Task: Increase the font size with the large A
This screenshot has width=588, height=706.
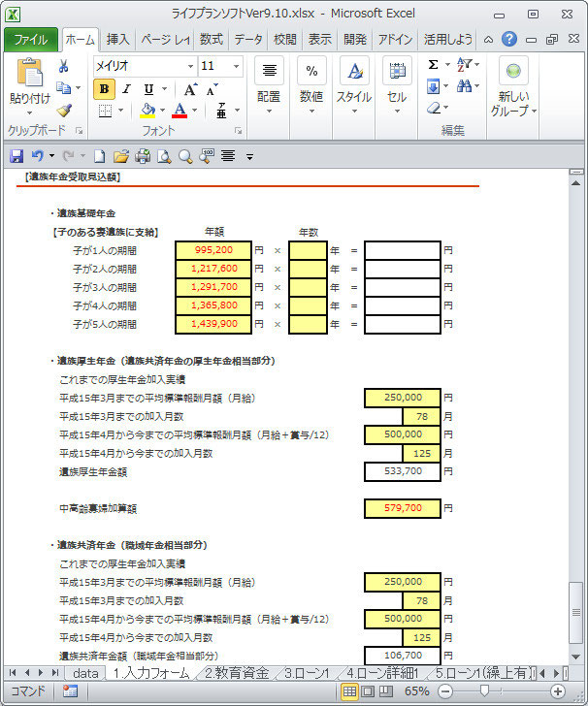Action: coord(190,89)
